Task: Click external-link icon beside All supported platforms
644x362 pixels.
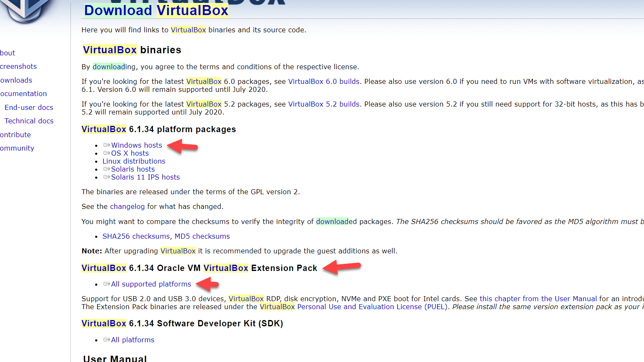Action: (x=106, y=284)
